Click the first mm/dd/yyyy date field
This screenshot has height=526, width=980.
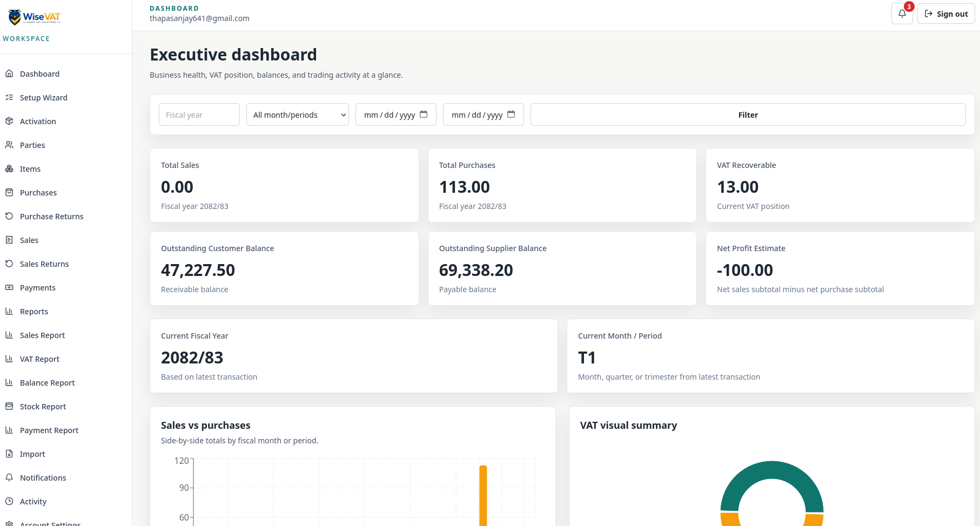[396, 114]
